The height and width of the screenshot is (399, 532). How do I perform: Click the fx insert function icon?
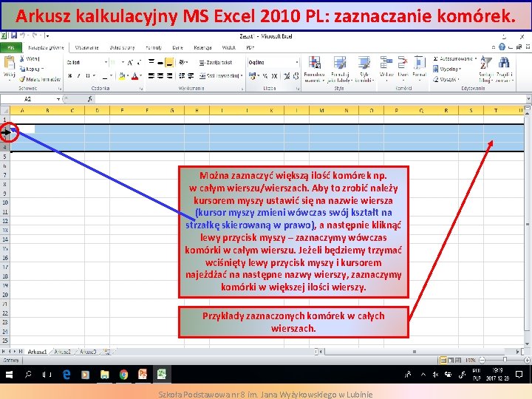[x=90, y=99]
